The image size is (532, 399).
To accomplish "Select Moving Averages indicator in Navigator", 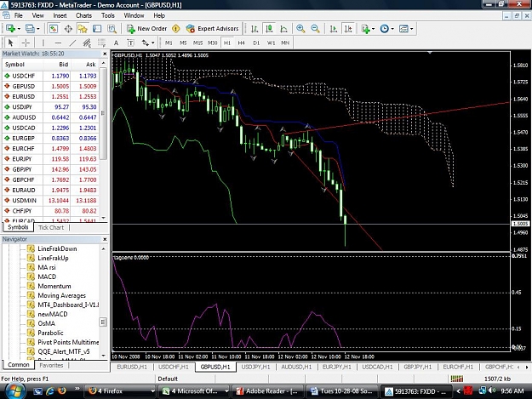I will (x=61, y=295).
